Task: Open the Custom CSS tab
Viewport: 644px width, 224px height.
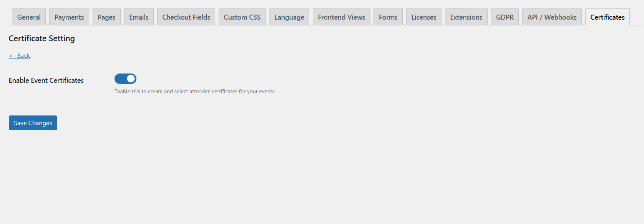Action: 242,17
